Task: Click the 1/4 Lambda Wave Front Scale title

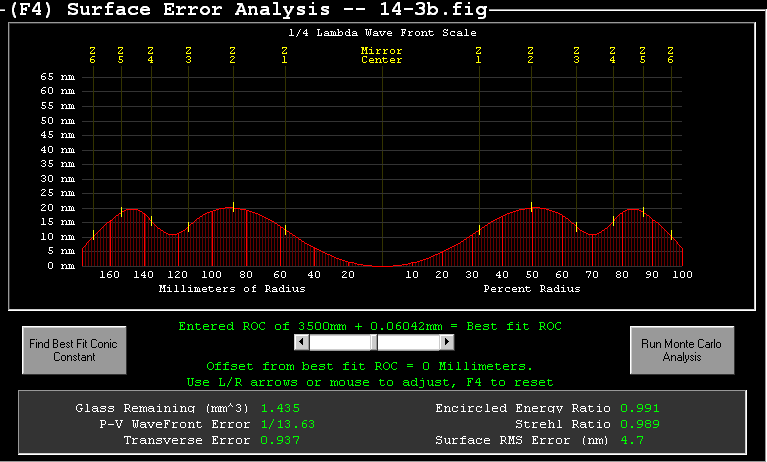Action: pyautogui.click(x=382, y=32)
